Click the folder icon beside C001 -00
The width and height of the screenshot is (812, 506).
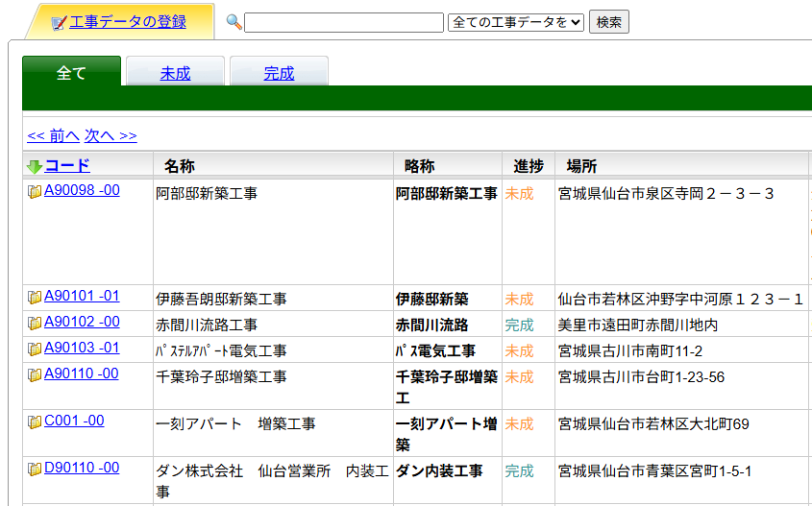(35, 422)
